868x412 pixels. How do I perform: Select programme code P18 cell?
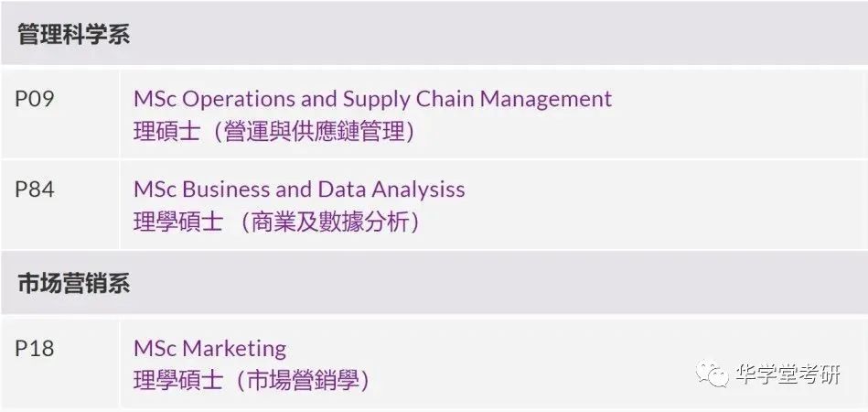click(x=59, y=363)
